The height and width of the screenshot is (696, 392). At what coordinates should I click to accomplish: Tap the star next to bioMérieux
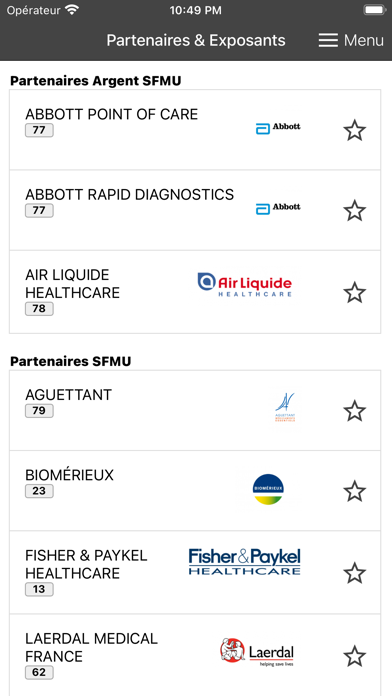tap(354, 491)
